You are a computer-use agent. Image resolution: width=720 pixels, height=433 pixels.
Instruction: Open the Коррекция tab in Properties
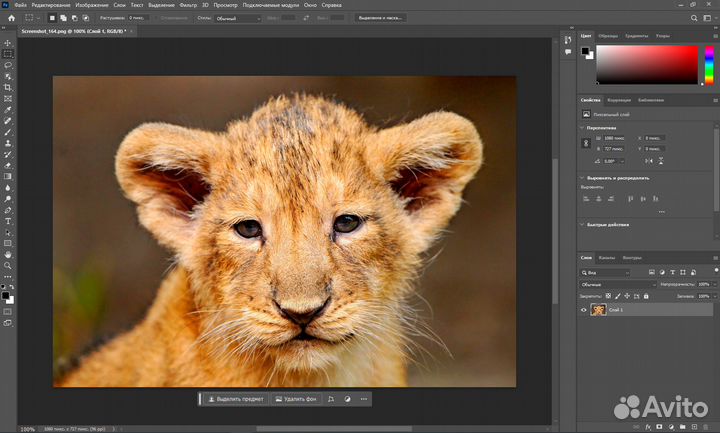[x=619, y=100]
